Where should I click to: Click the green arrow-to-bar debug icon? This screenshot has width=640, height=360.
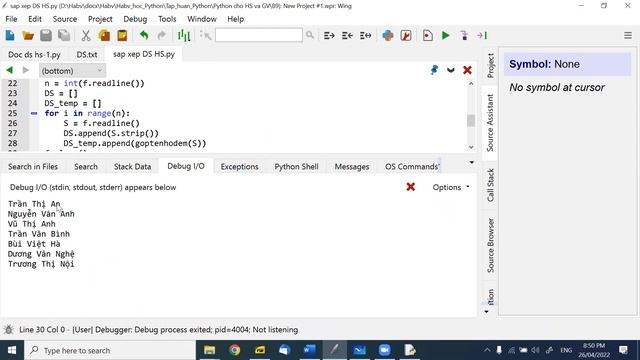point(482,36)
